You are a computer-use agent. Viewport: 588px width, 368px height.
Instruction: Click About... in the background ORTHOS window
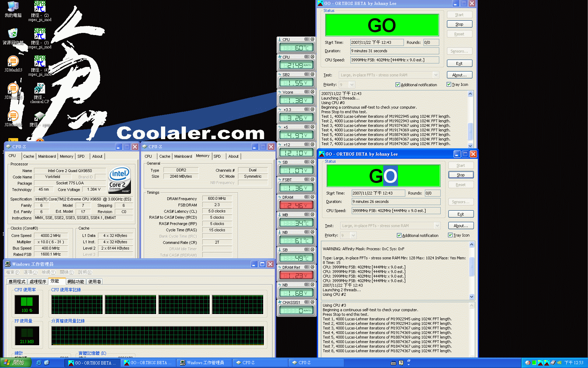tap(459, 75)
